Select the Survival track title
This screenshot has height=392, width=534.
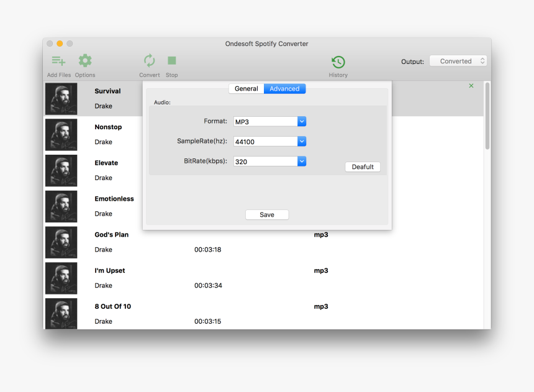(x=107, y=91)
